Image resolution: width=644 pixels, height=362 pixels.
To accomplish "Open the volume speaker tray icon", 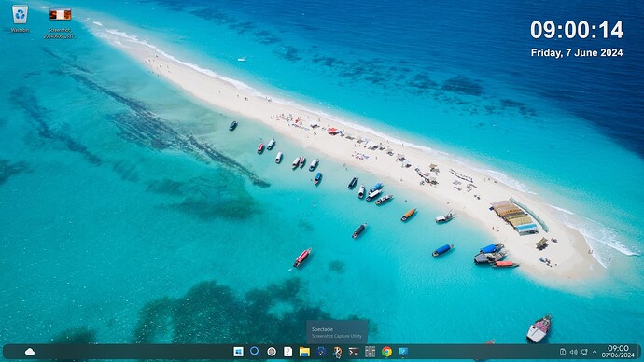I will tap(574, 352).
